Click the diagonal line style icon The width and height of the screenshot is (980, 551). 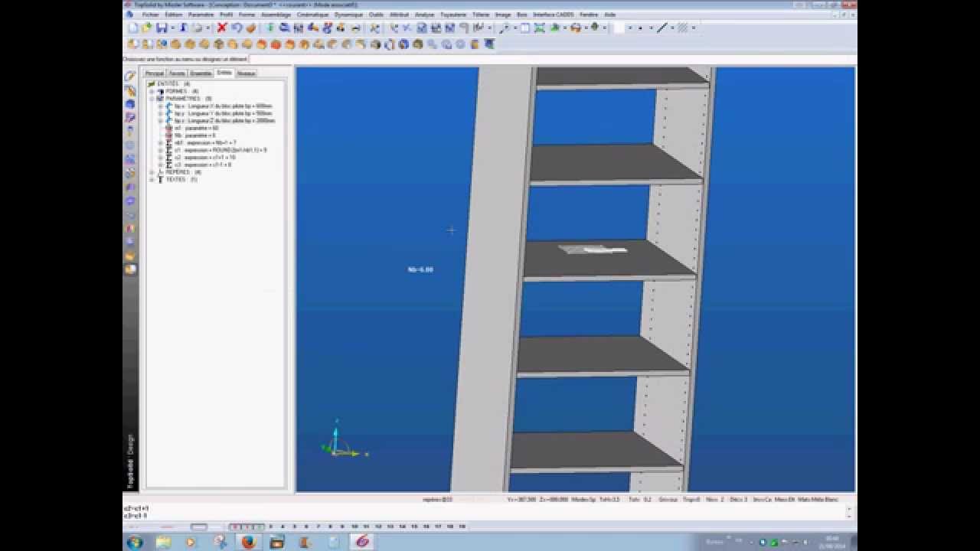(661, 28)
